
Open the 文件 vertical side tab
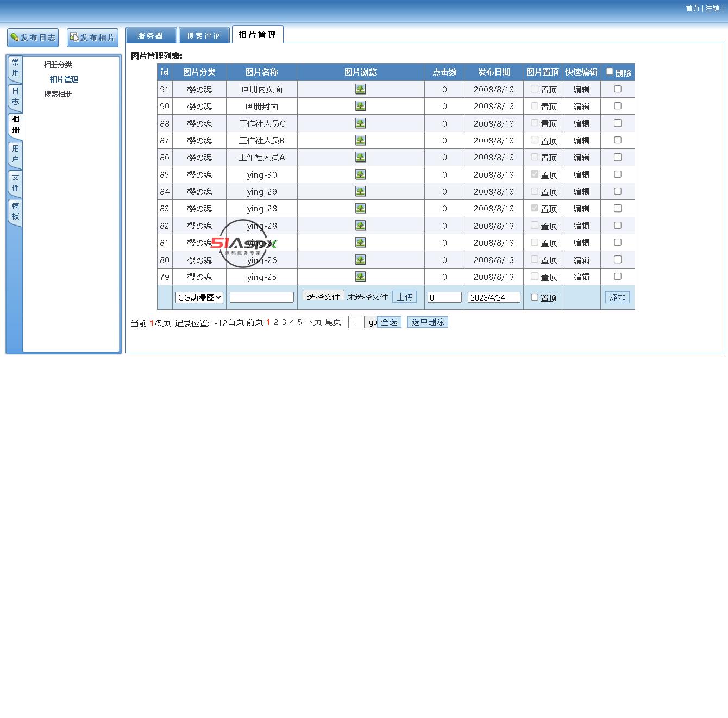coord(15,183)
